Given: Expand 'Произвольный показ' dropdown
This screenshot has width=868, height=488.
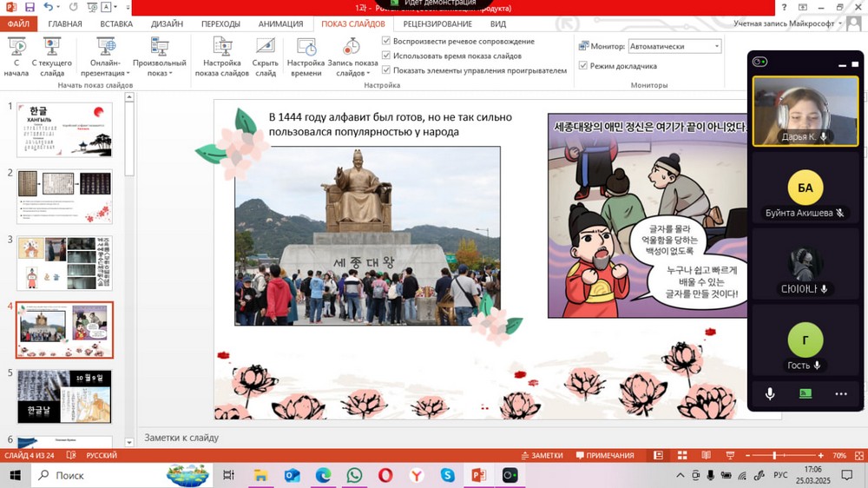Looking at the screenshot, I should click(x=160, y=73).
